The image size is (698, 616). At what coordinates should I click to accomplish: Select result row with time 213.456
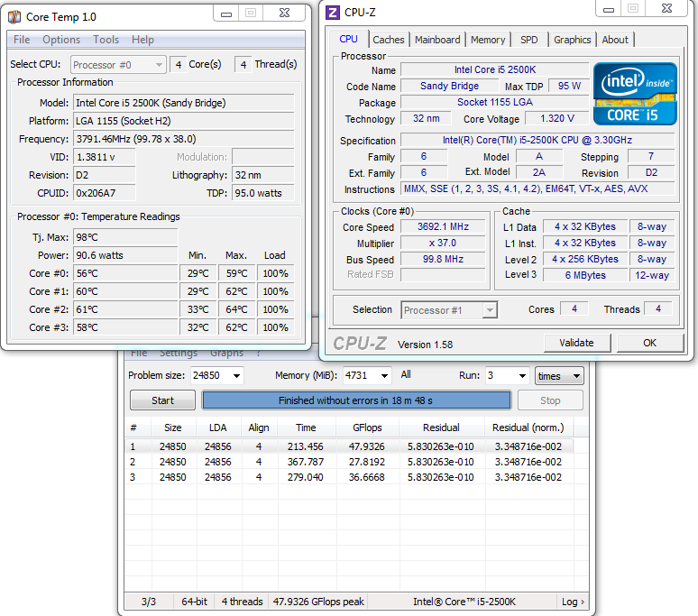(349, 446)
